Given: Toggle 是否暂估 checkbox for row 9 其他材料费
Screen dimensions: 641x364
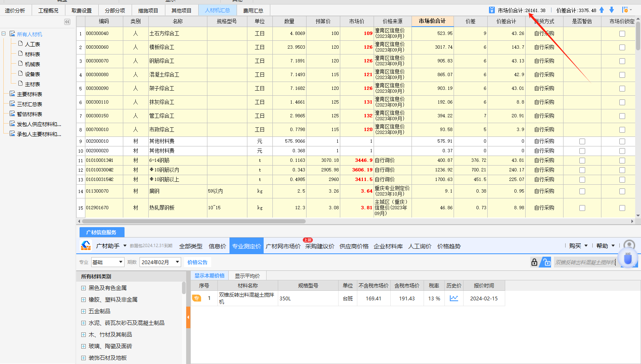Looking at the screenshot, I should point(582,141).
